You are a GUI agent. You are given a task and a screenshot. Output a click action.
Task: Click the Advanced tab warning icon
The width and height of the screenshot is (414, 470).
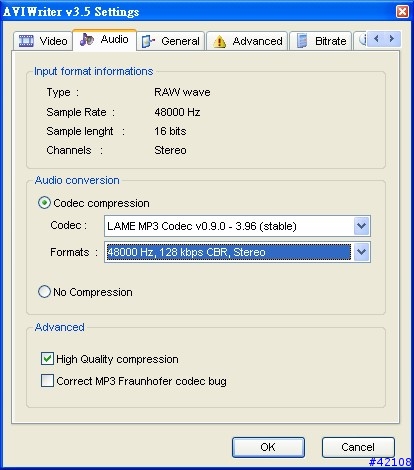pos(219,42)
